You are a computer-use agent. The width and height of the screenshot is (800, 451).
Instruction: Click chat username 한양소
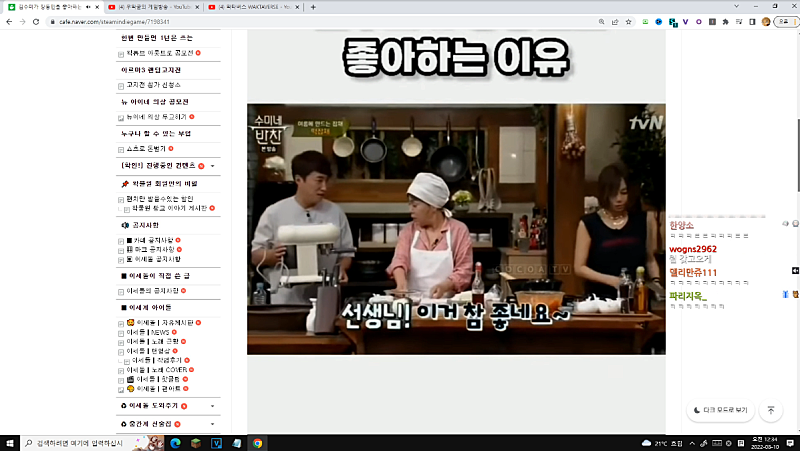[681, 226]
